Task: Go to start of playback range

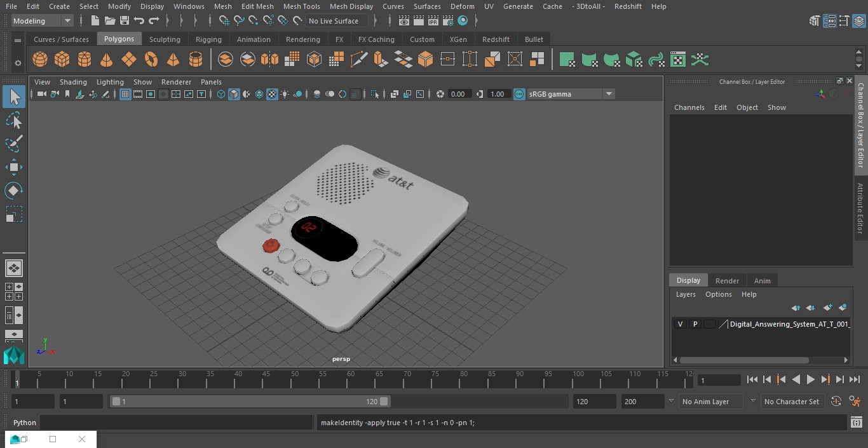Action: point(752,379)
